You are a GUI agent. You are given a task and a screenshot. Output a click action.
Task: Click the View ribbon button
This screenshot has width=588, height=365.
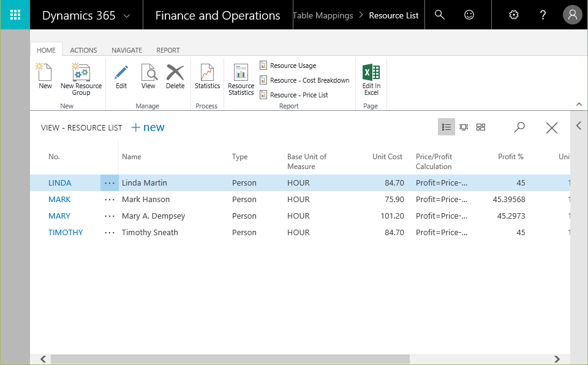[x=148, y=76]
